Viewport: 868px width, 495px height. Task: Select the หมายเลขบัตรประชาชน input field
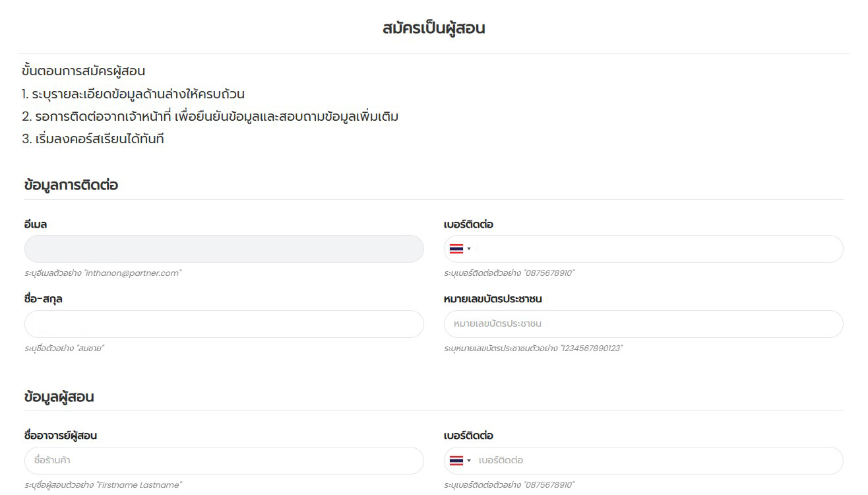[x=643, y=324]
